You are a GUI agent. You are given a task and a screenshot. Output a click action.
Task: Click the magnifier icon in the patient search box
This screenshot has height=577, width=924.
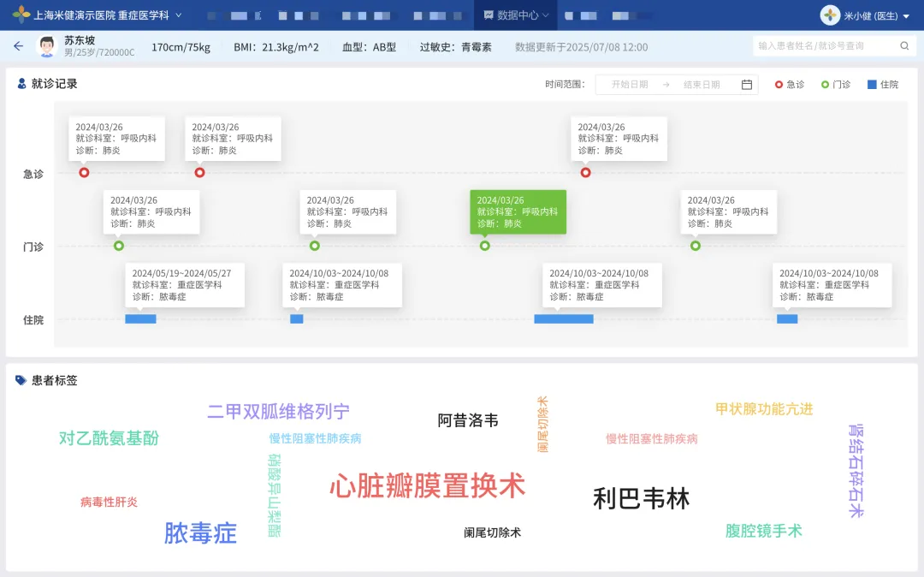pyautogui.click(x=904, y=46)
